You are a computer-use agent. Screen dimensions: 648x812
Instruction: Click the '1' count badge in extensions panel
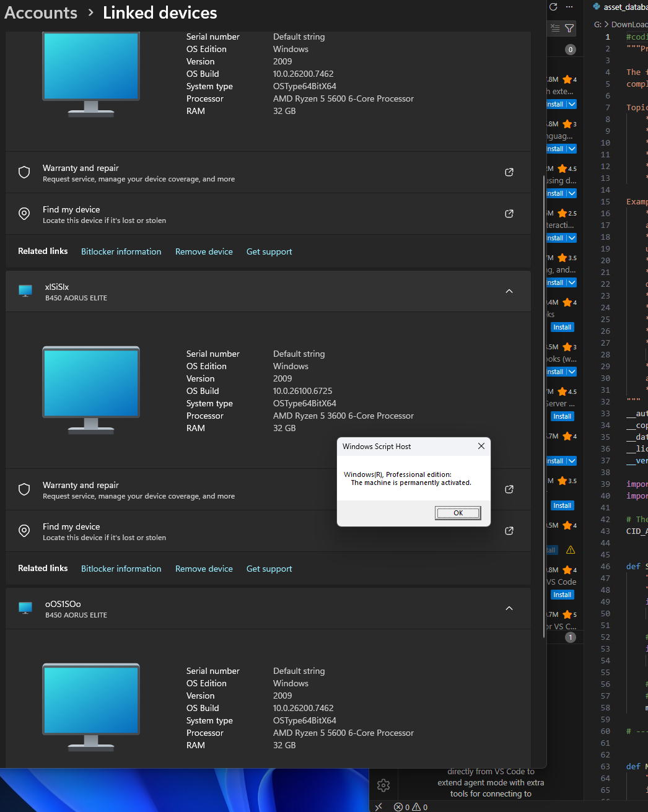(x=571, y=637)
